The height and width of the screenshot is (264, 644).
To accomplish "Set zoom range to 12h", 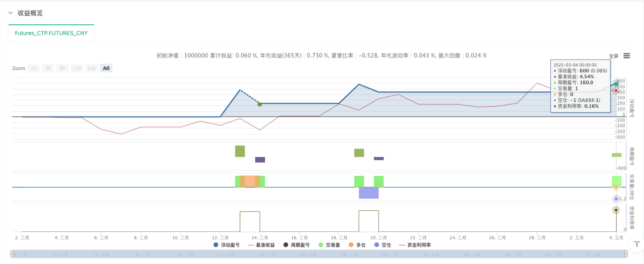I will click(x=77, y=68).
